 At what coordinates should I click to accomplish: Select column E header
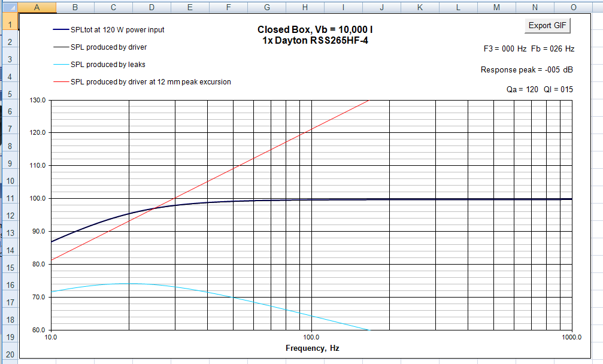click(x=190, y=7)
